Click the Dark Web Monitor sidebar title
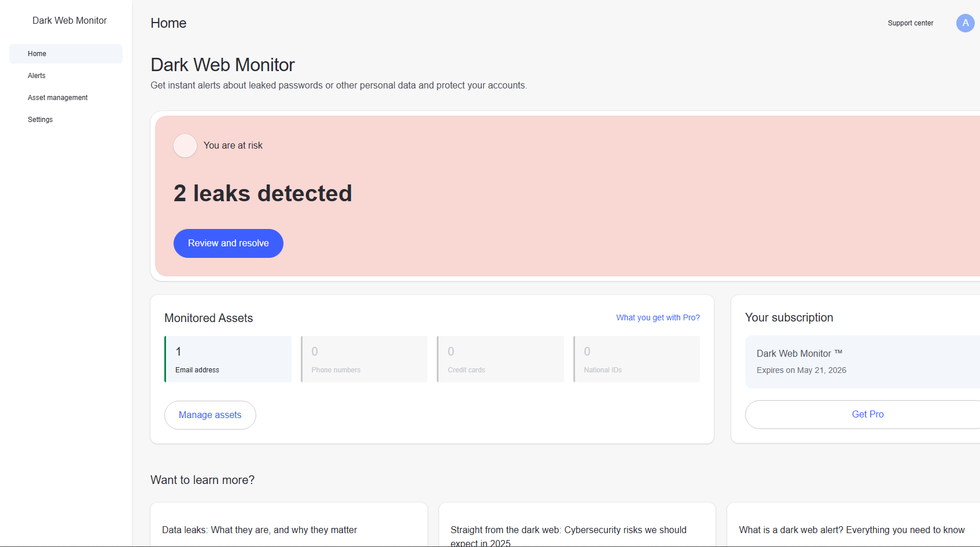The height and width of the screenshot is (547, 980). click(x=69, y=20)
